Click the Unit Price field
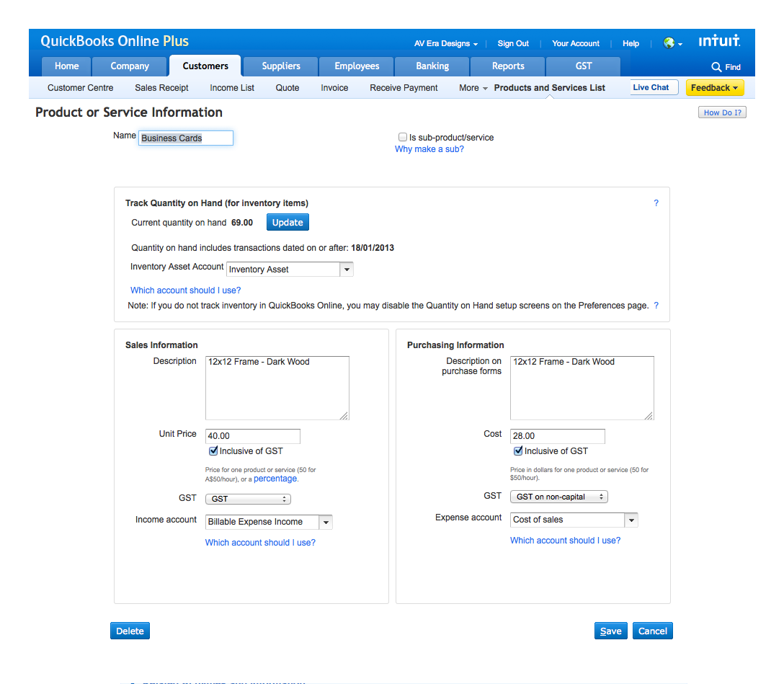This screenshot has width=784, height=684. [252, 436]
